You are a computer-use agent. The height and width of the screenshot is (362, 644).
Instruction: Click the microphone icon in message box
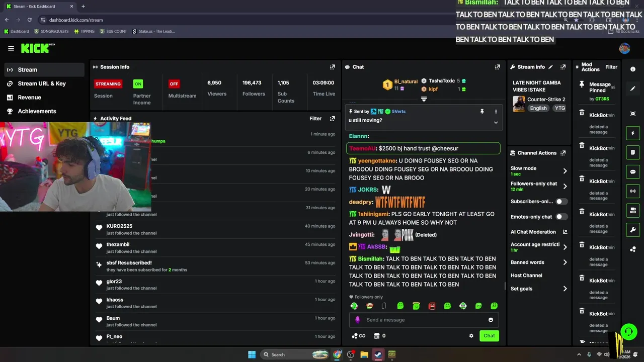(x=358, y=320)
